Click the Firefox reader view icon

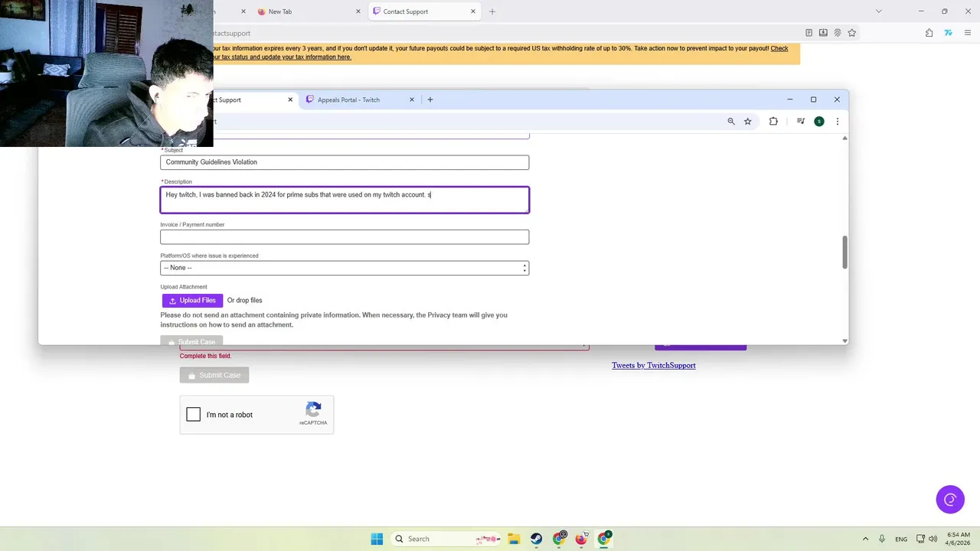pos(808,33)
